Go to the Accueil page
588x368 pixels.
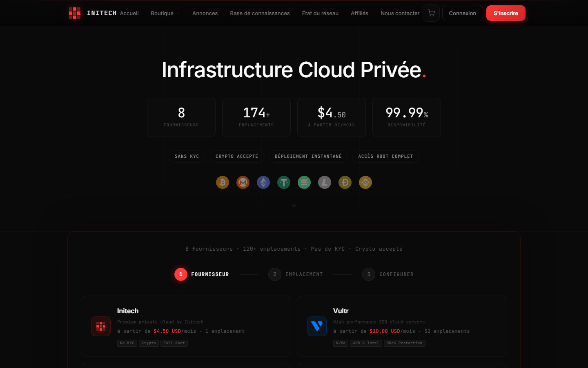129,13
